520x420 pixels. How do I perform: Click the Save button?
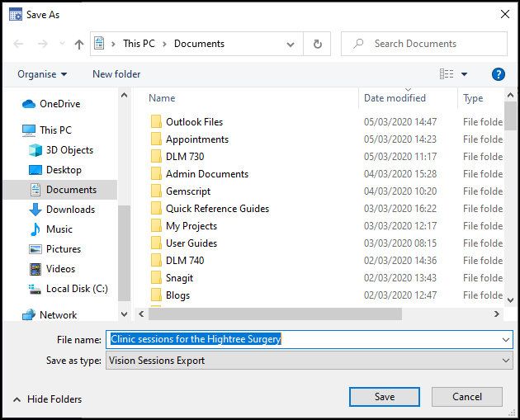pos(384,397)
